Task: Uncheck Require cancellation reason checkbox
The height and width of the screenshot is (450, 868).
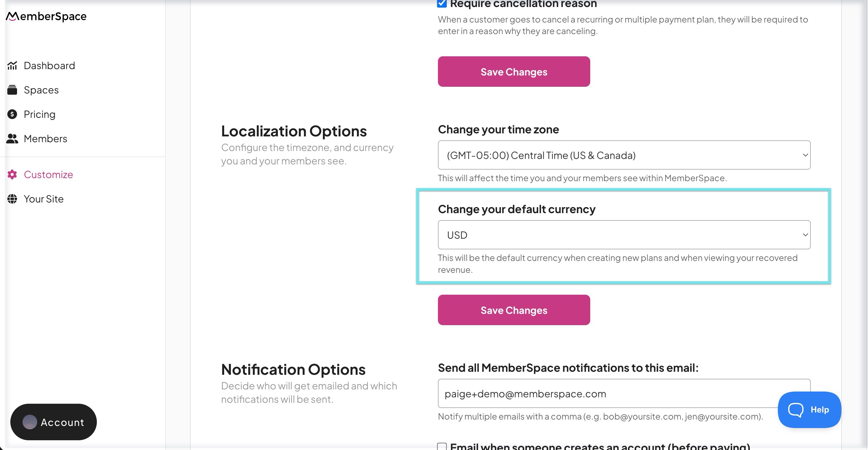Action: tap(442, 4)
